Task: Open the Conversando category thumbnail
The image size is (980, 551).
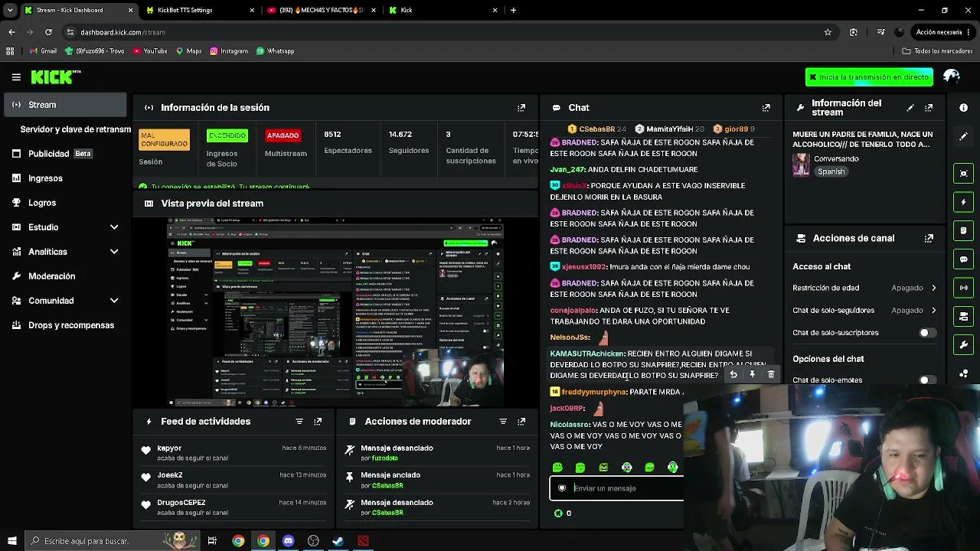Action: [x=801, y=165]
